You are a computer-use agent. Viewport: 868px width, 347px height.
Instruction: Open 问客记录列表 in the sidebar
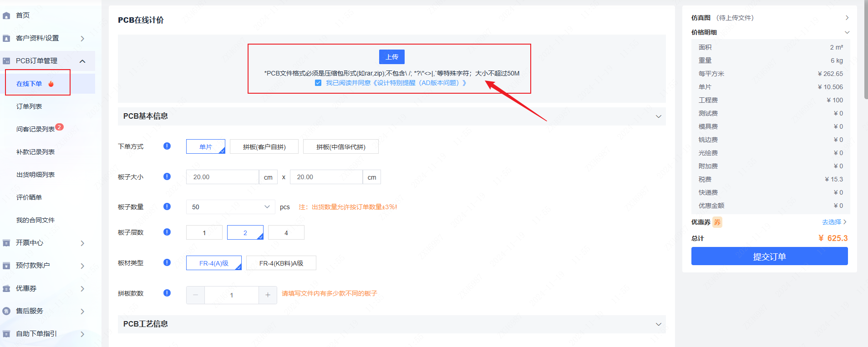click(x=36, y=129)
